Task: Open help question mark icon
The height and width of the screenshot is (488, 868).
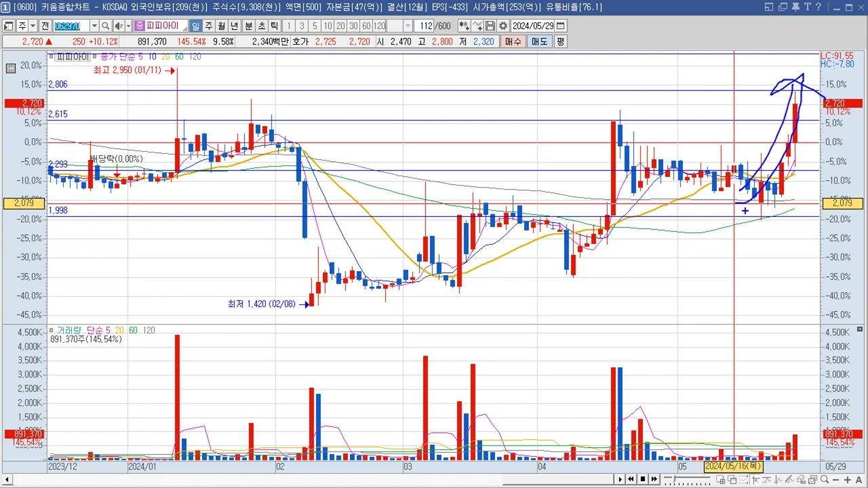Action: pos(818,7)
